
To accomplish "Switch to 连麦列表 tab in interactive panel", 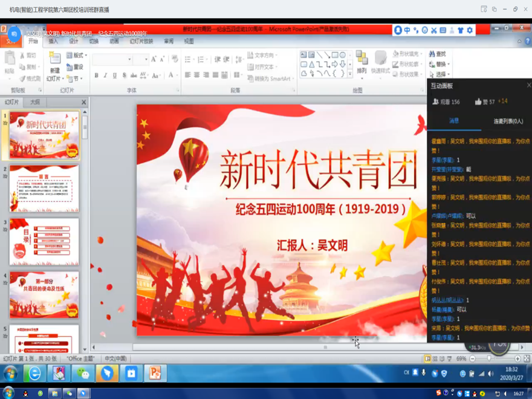I will click(x=508, y=121).
